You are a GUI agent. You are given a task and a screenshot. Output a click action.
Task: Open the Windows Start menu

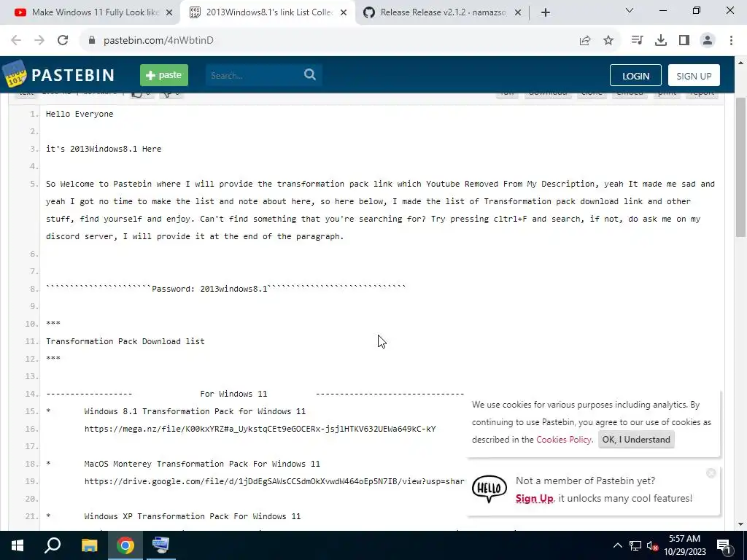pyautogui.click(x=18, y=545)
